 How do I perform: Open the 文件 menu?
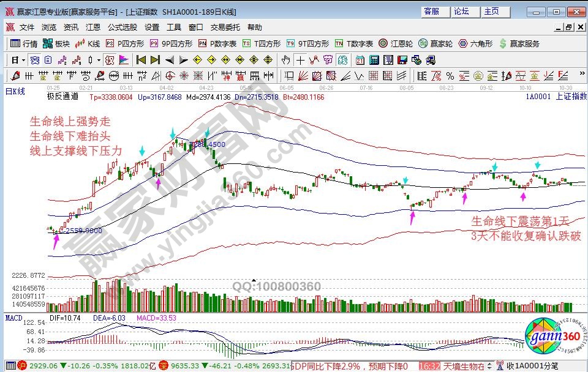(x=27, y=28)
